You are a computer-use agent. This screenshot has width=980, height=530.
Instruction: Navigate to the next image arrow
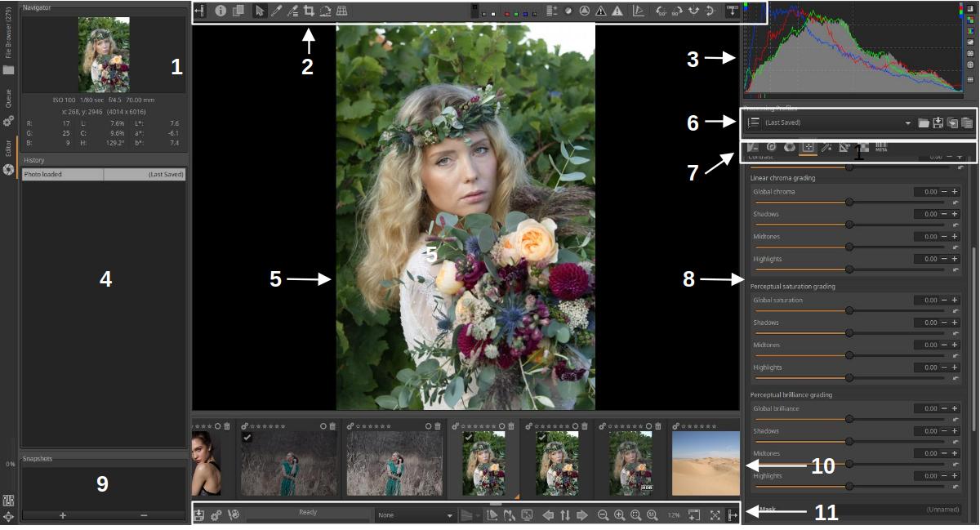(582, 515)
